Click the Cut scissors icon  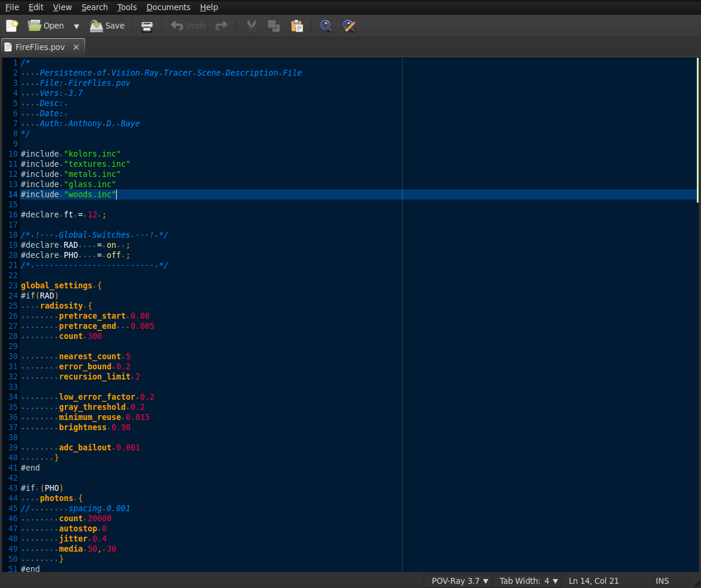251,26
